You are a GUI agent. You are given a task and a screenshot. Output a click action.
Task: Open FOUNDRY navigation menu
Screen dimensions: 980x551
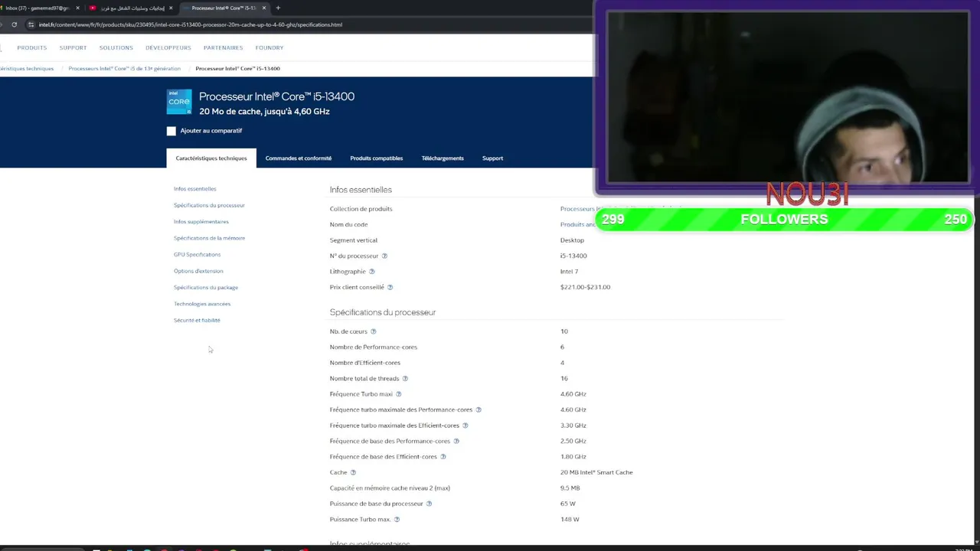(269, 47)
